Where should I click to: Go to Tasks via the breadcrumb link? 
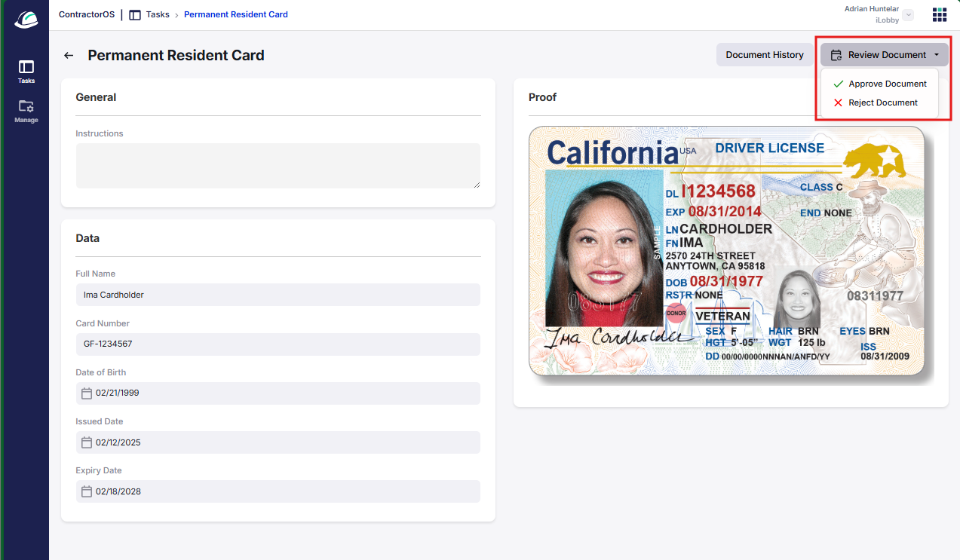pos(158,14)
